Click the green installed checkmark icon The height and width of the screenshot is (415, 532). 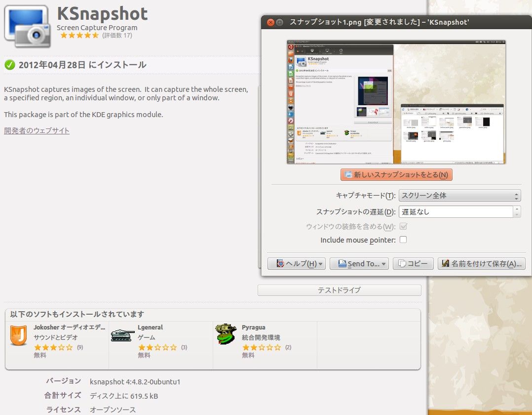click(x=10, y=65)
